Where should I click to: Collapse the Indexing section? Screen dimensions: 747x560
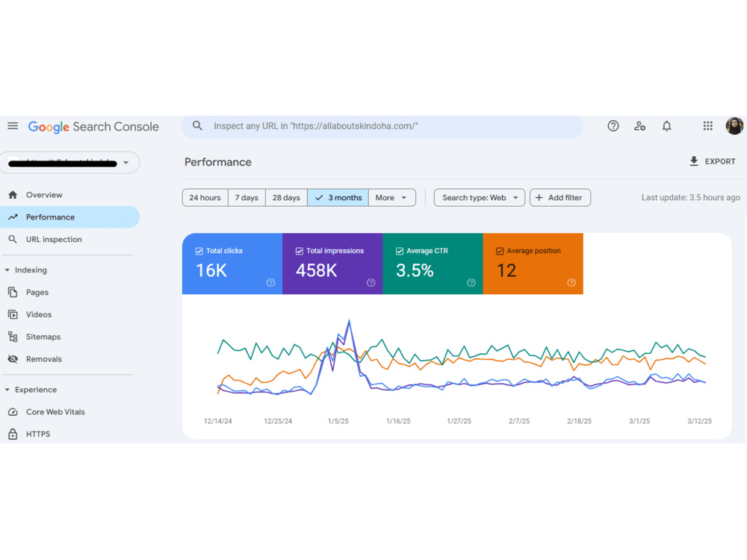7,270
